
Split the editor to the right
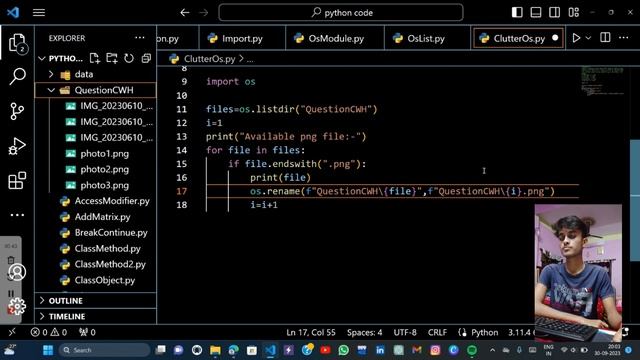[x=605, y=38]
